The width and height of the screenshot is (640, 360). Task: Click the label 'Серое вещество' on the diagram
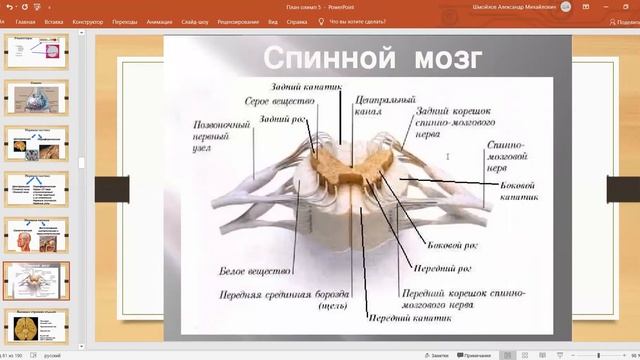(280, 101)
